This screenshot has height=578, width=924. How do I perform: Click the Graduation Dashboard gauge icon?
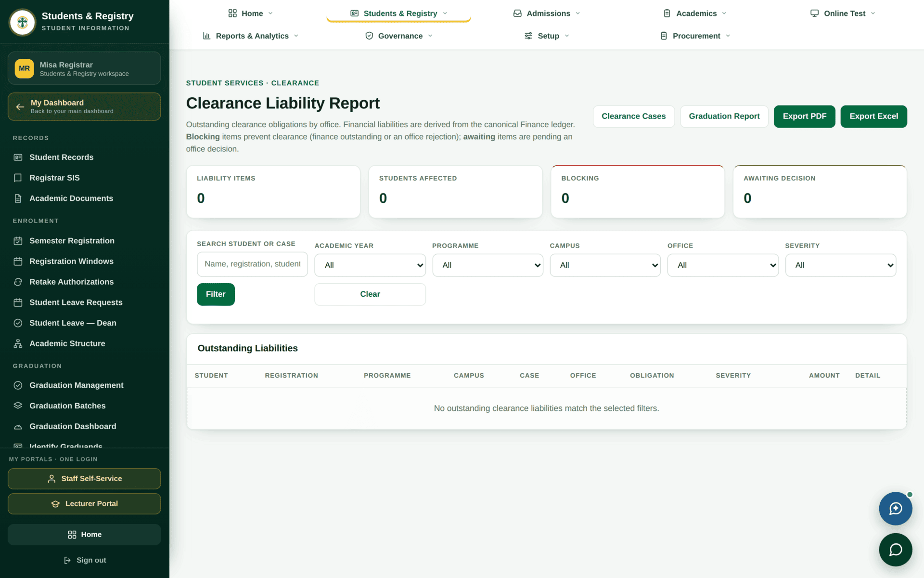coord(18,427)
